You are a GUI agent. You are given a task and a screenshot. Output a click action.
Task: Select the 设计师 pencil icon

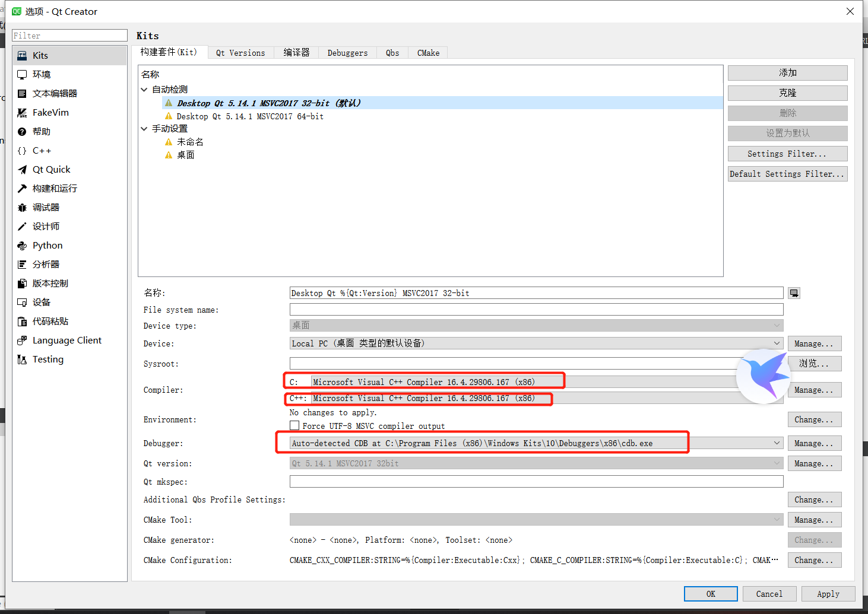[x=22, y=227]
